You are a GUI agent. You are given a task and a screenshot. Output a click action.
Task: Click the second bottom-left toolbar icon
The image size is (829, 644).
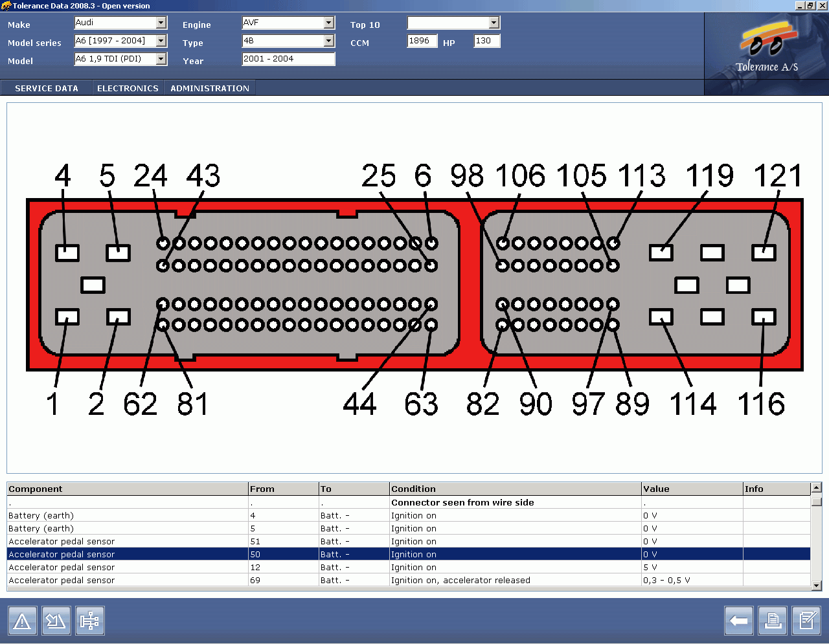click(56, 621)
